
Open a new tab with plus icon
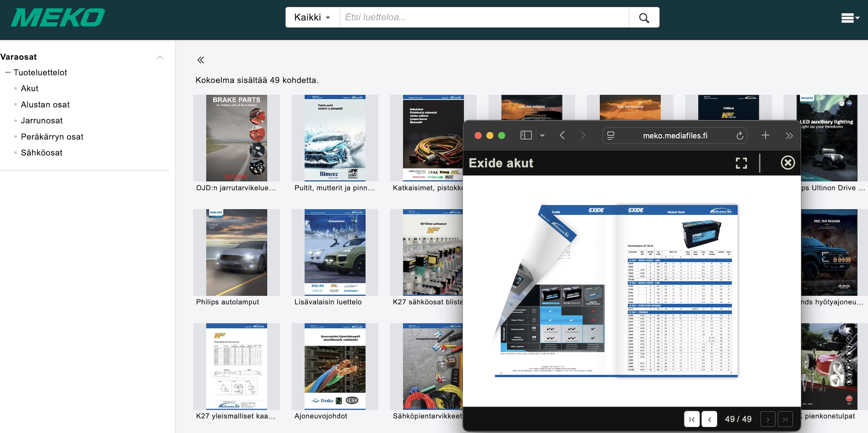pos(765,136)
